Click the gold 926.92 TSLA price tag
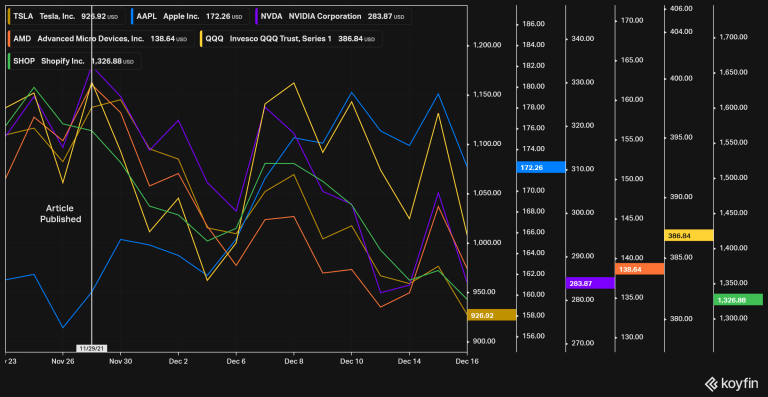 [x=492, y=315]
